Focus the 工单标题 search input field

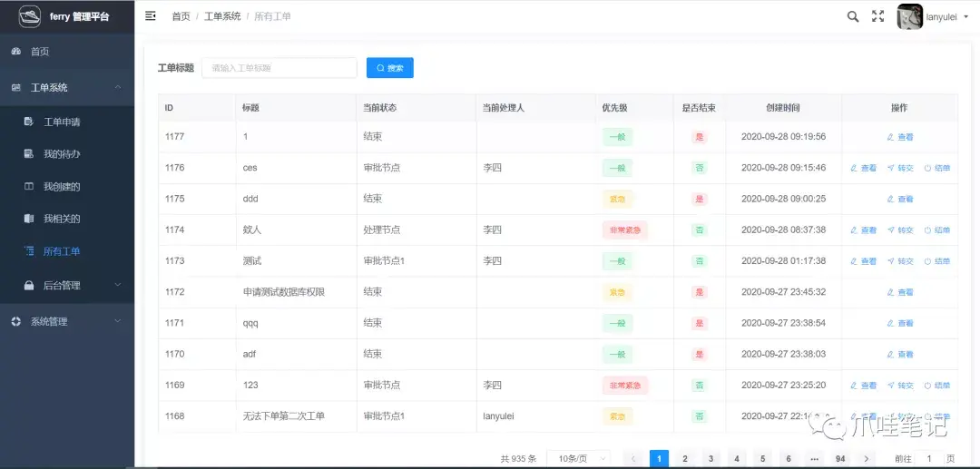(x=279, y=68)
